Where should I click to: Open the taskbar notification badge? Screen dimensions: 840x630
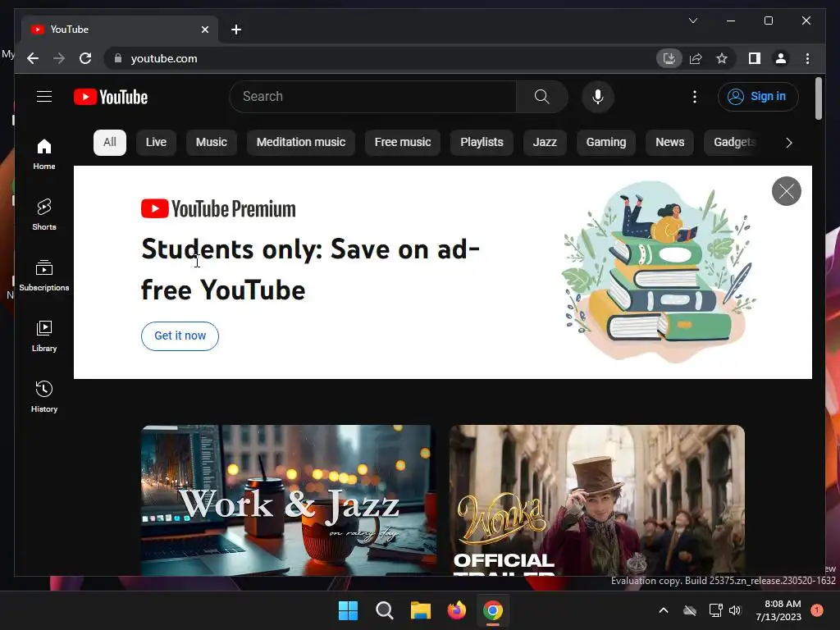coord(817,610)
